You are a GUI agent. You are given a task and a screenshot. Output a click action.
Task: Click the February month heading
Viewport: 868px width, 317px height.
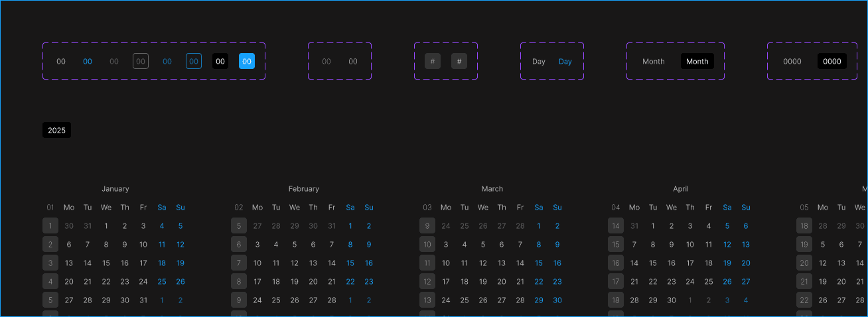tap(304, 189)
